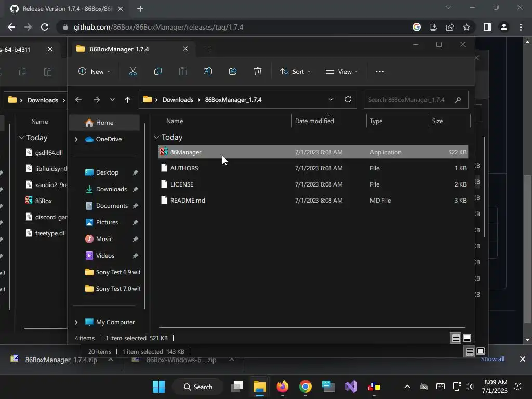Open the See more three-dots menu
The width and height of the screenshot is (532, 399).
pyautogui.click(x=380, y=72)
